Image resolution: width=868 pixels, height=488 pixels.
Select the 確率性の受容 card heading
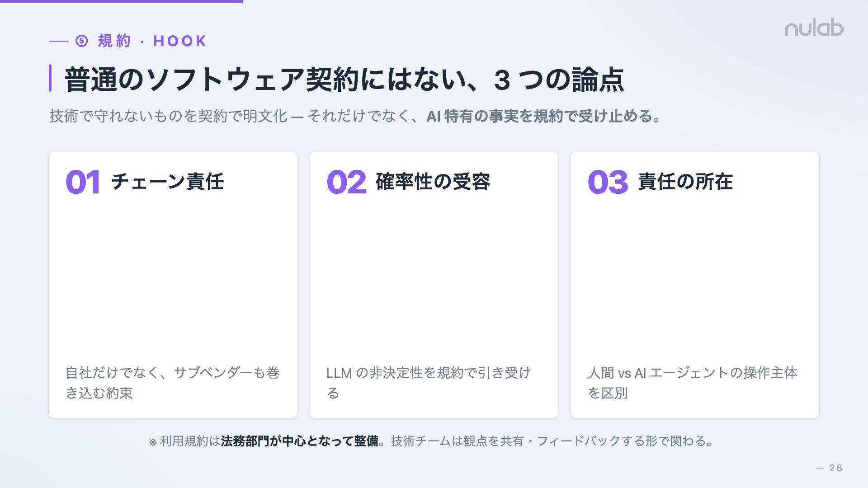pos(433,182)
